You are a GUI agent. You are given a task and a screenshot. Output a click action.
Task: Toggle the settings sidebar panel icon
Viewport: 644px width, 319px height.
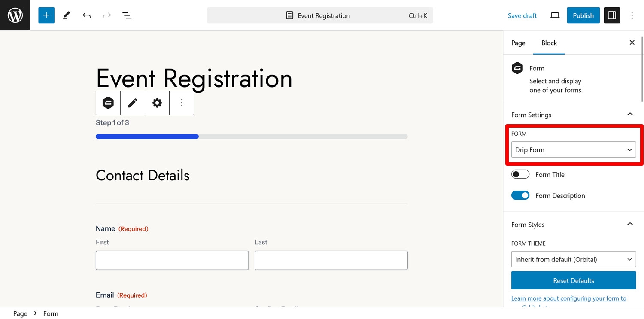click(612, 15)
